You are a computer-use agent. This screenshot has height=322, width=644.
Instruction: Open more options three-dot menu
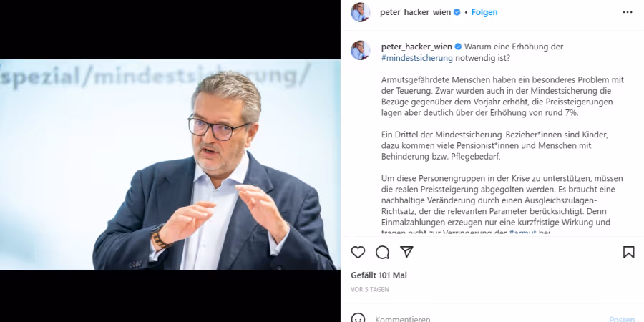click(627, 12)
